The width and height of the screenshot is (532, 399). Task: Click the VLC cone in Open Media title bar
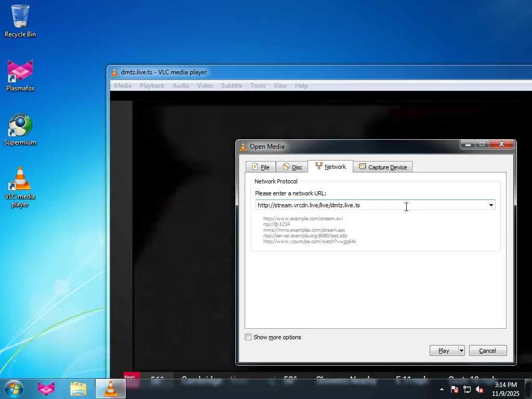pyautogui.click(x=243, y=147)
